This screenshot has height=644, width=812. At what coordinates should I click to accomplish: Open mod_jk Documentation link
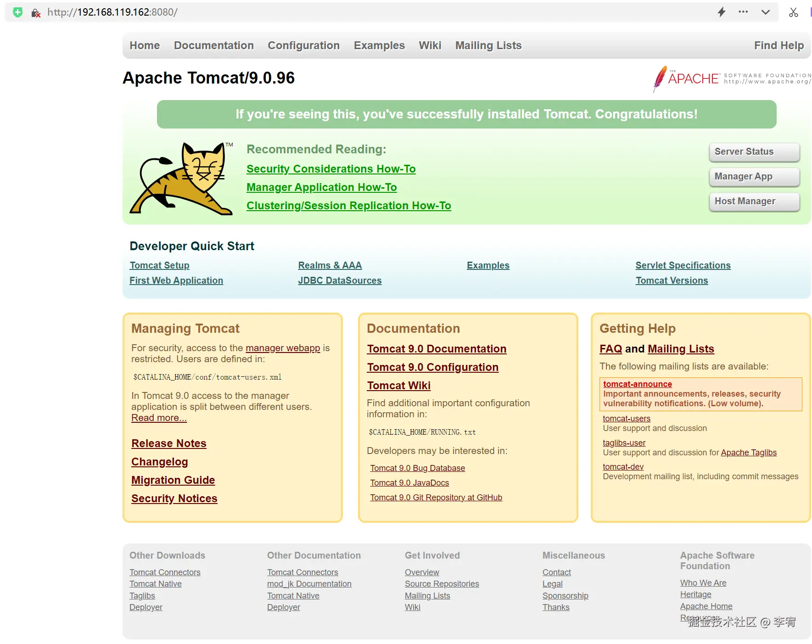coord(309,584)
